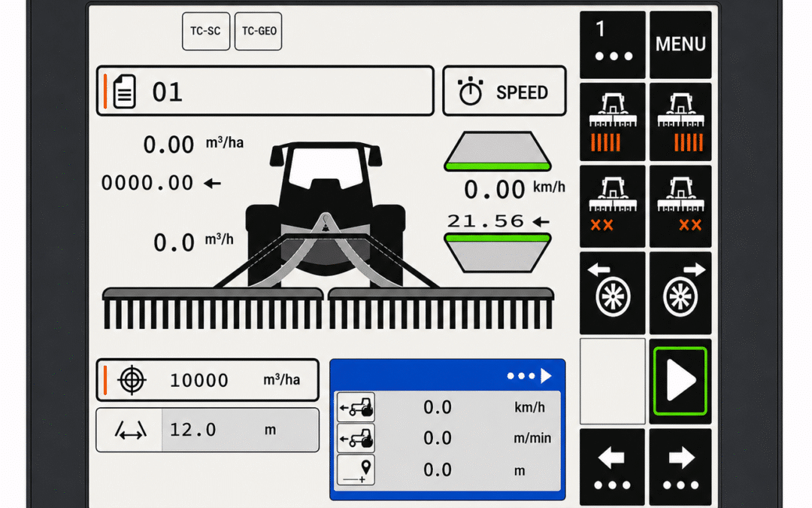Activate right-side sections softkey with orange bars

point(680,122)
